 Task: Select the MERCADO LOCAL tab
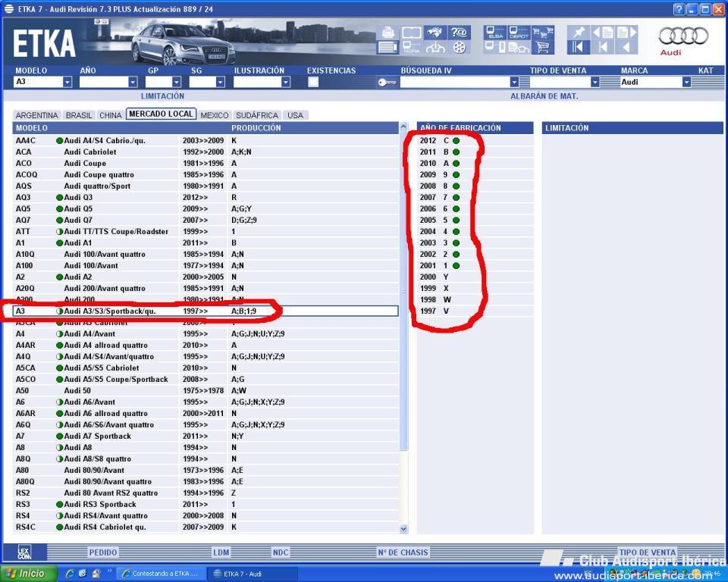[x=161, y=114]
